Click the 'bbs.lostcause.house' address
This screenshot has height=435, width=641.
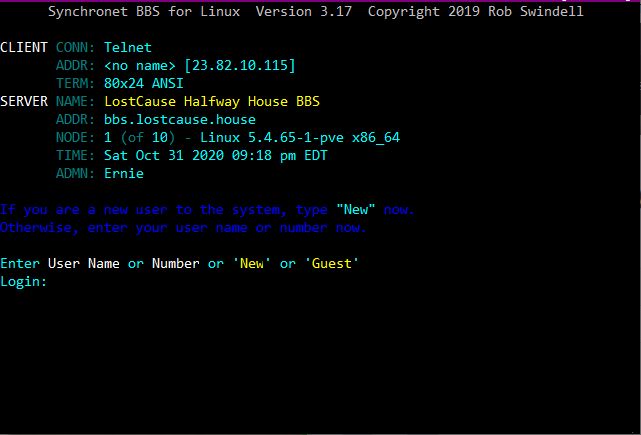click(180, 119)
